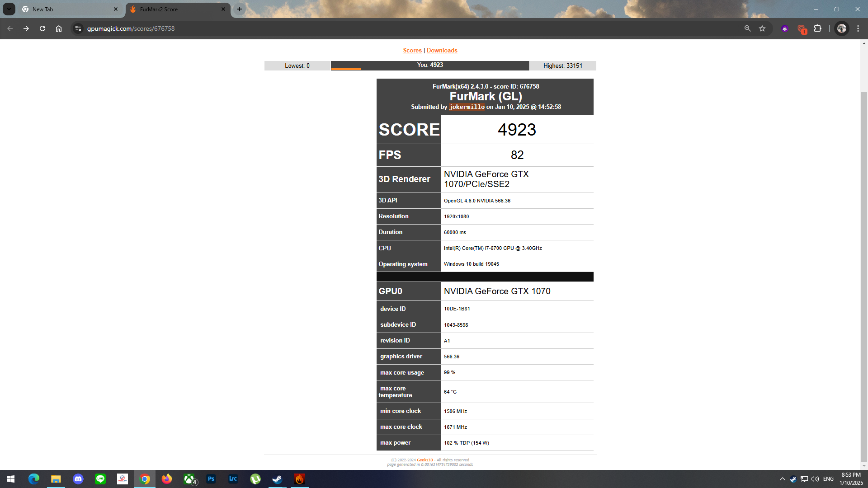
Task: Click the site information icon by the URL
Action: point(78,28)
